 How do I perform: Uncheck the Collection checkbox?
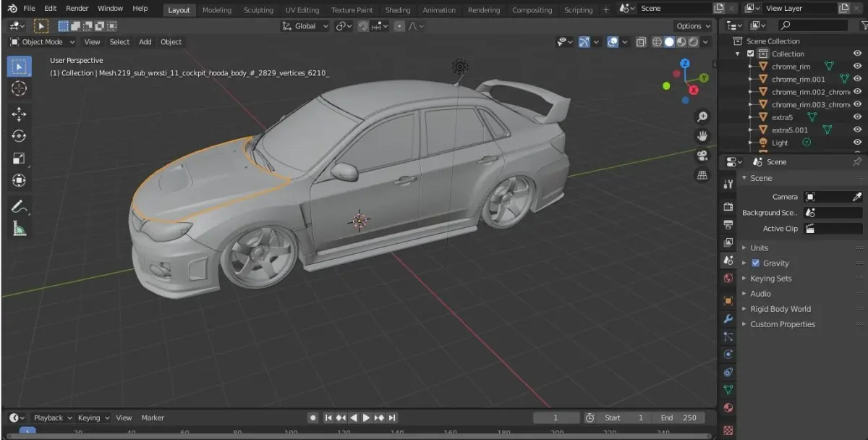750,54
